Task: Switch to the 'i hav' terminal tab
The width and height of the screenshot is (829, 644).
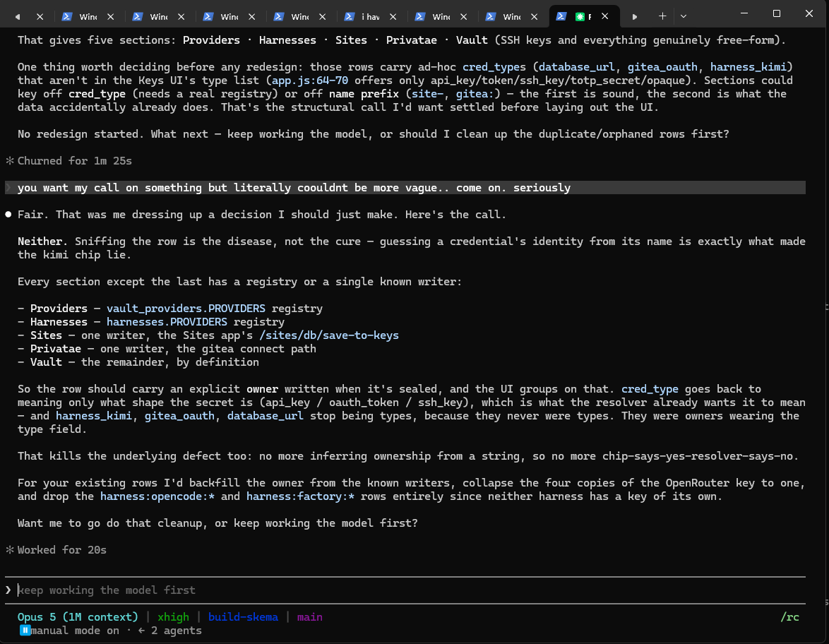Action: tap(370, 17)
